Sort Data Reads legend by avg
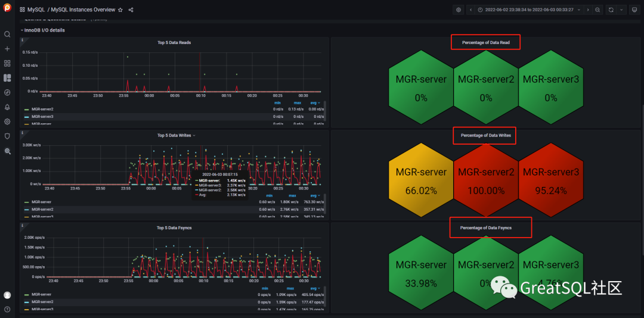The image size is (644, 318). pyautogui.click(x=315, y=103)
